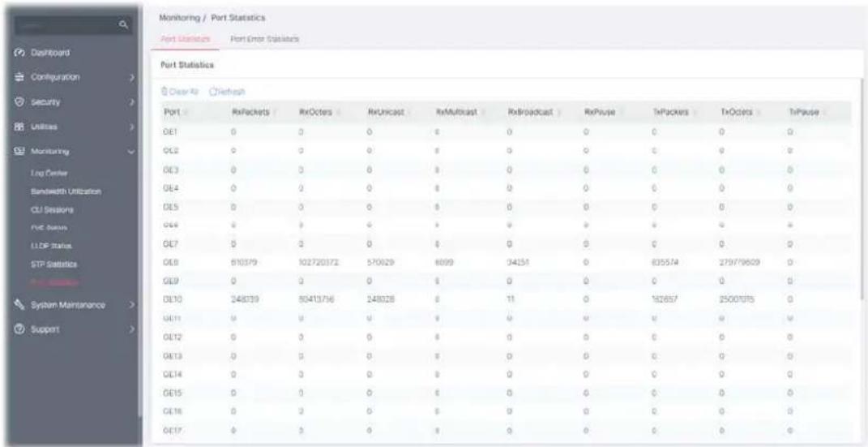Open CLI Sessions in the sidebar
The height and width of the screenshot is (447, 868).
coord(53,210)
